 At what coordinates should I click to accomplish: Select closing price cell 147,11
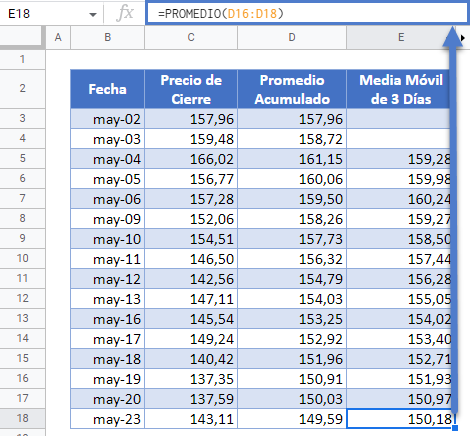click(191, 299)
